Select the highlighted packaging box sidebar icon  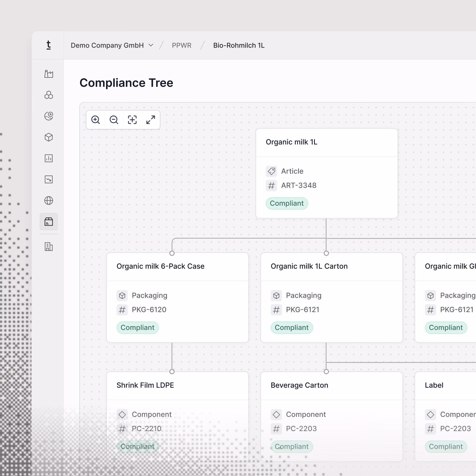(49, 222)
